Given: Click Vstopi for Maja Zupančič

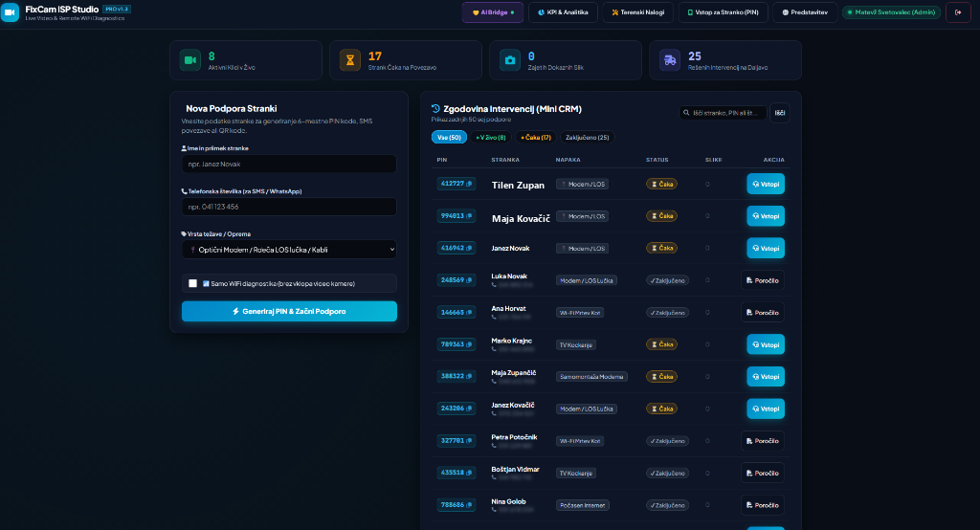Looking at the screenshot, I should (766, 376).
